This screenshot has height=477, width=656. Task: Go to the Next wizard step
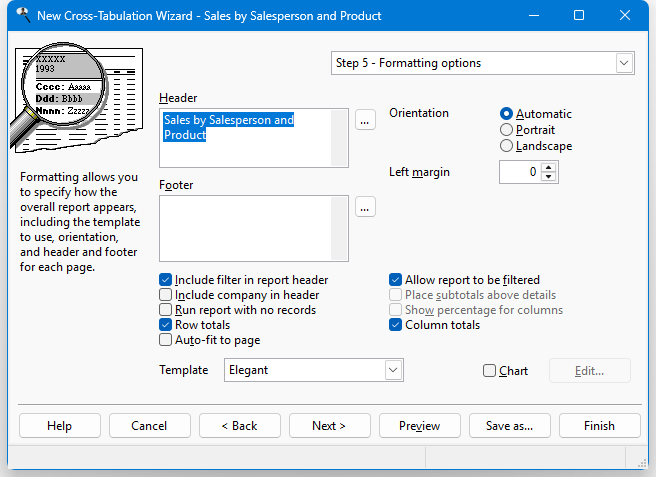[329, 426]
